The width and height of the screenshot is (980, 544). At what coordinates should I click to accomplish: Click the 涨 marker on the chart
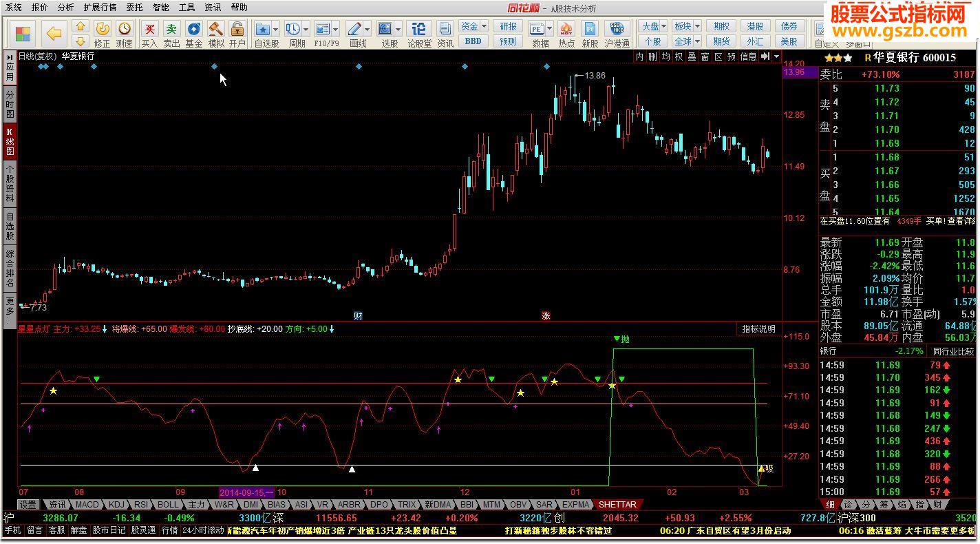click(x=546, y=315)
